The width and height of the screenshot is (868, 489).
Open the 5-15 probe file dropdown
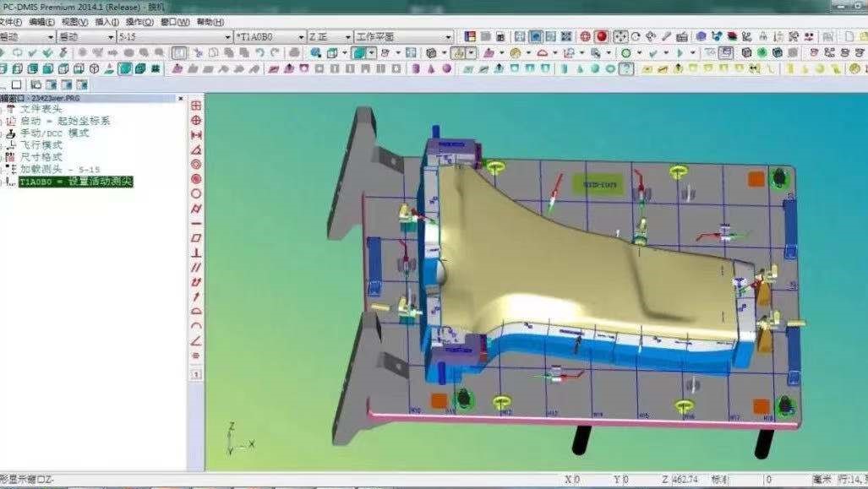(x=227, y=37)
